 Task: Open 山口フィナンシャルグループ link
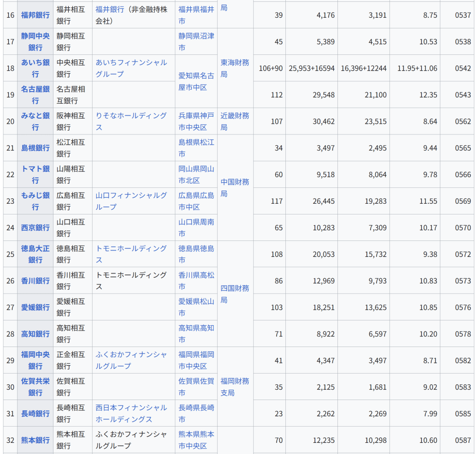[x=131, y=201]
